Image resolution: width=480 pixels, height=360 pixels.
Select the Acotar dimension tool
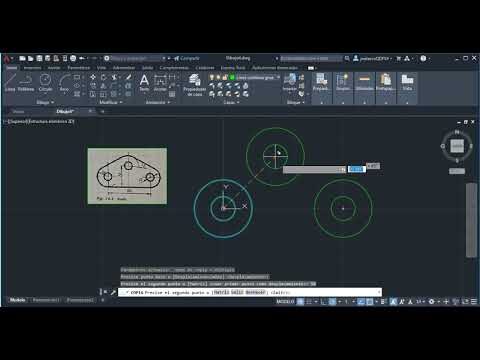[x=160, y=83]
